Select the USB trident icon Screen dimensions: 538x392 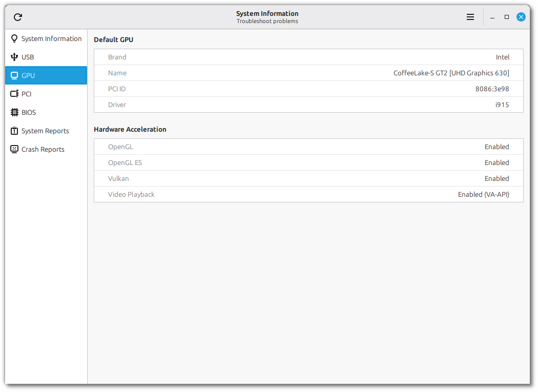(14, 57)
